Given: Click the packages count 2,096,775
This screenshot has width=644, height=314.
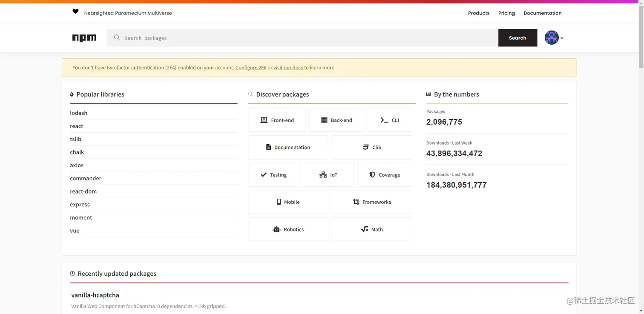Looking at the screenshot, I should [444, 122].
